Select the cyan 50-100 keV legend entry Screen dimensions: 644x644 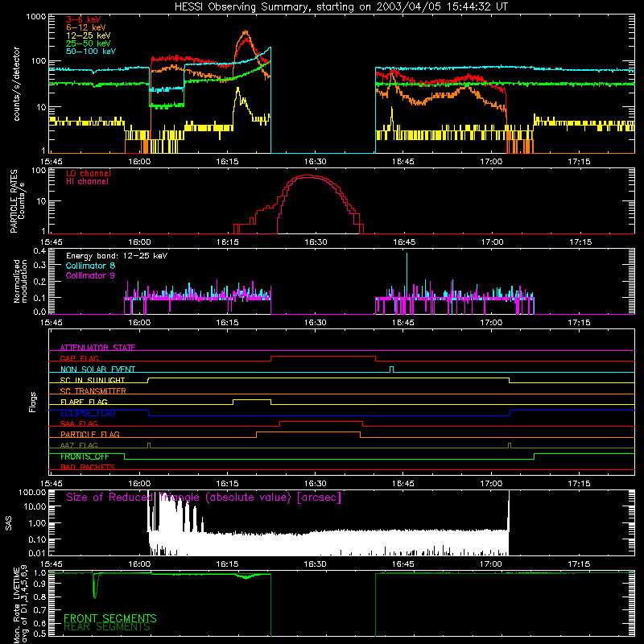pos(91,52)
